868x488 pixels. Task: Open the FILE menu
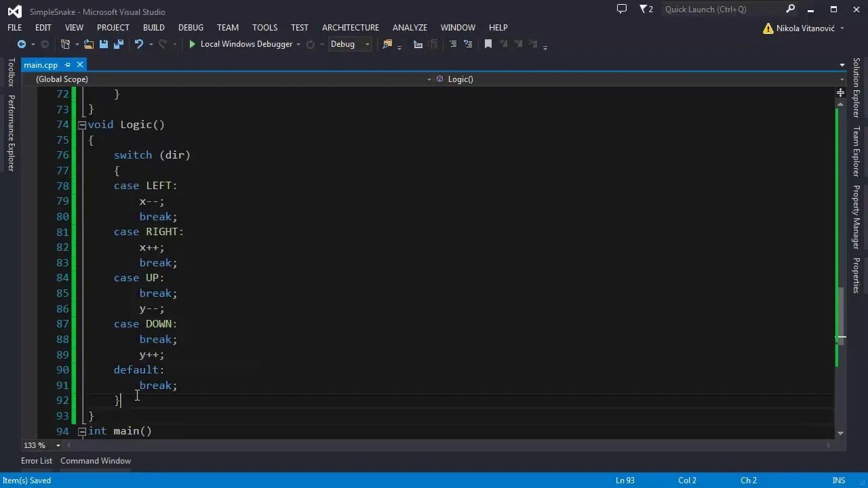pos(15,28)
